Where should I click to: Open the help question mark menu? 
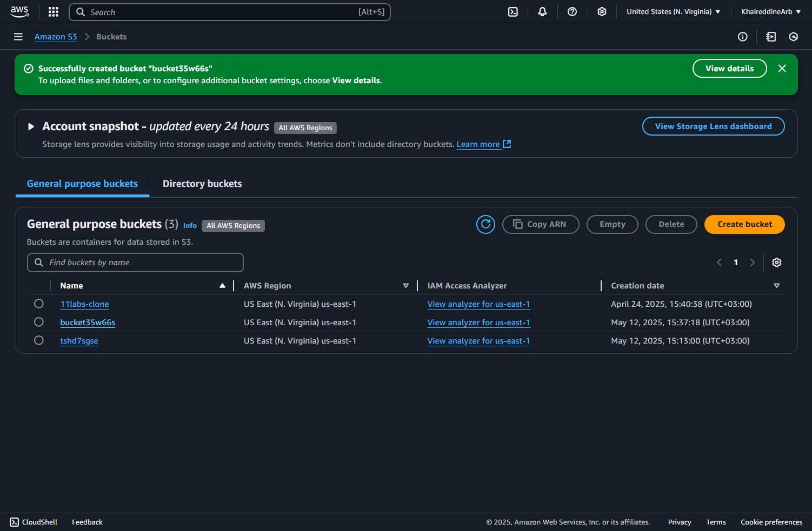click(x=572, y=12)
